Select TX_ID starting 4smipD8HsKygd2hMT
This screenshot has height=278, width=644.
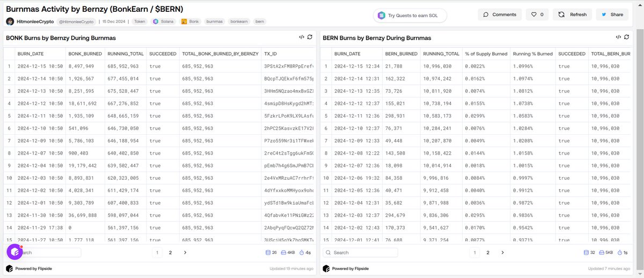tap(290, 103)
